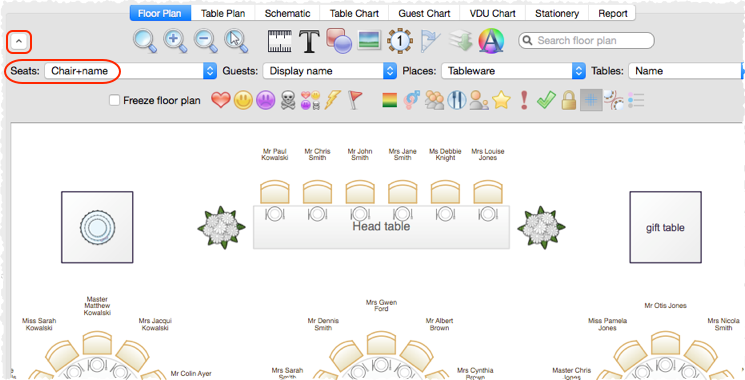The height and width of the screenshot is (380, 745).
Task: Select the flower arrangement left of Head table
Action: tap(221, 228)
